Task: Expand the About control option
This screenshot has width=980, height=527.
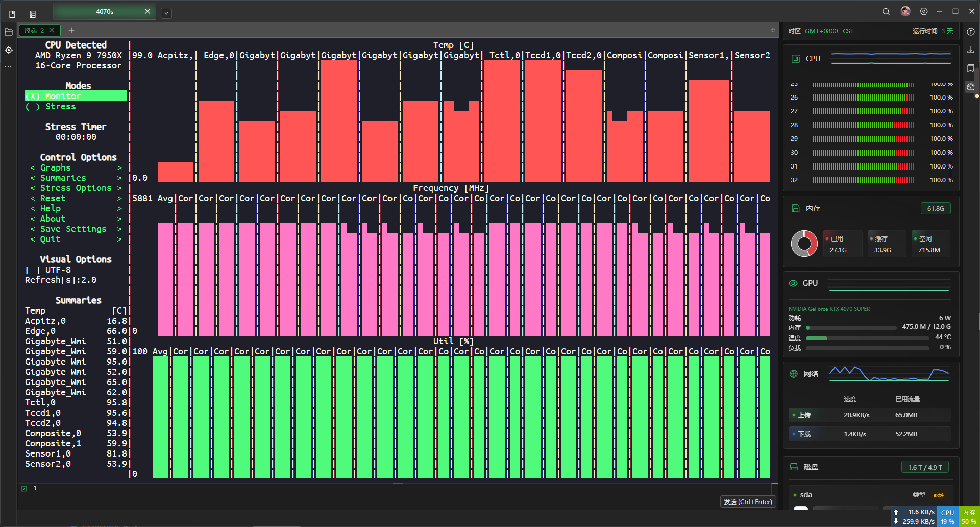Action: (x=76, y=219)
